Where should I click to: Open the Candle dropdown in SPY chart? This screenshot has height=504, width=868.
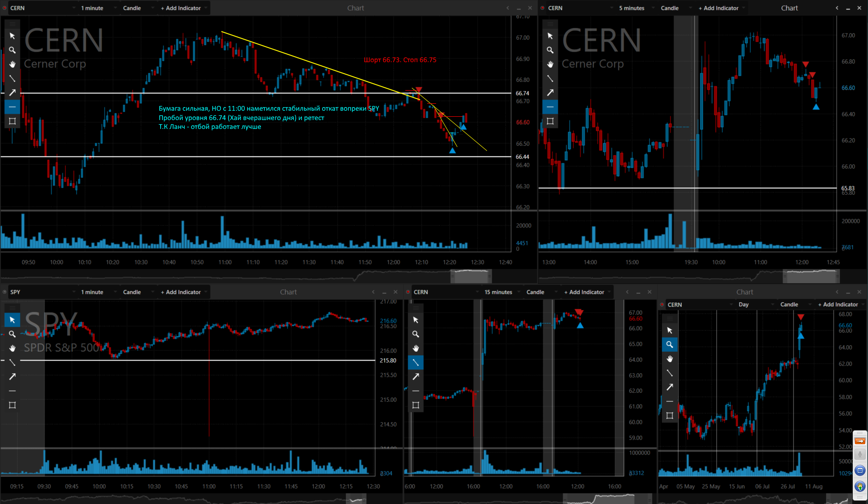[x=138, y=292]
